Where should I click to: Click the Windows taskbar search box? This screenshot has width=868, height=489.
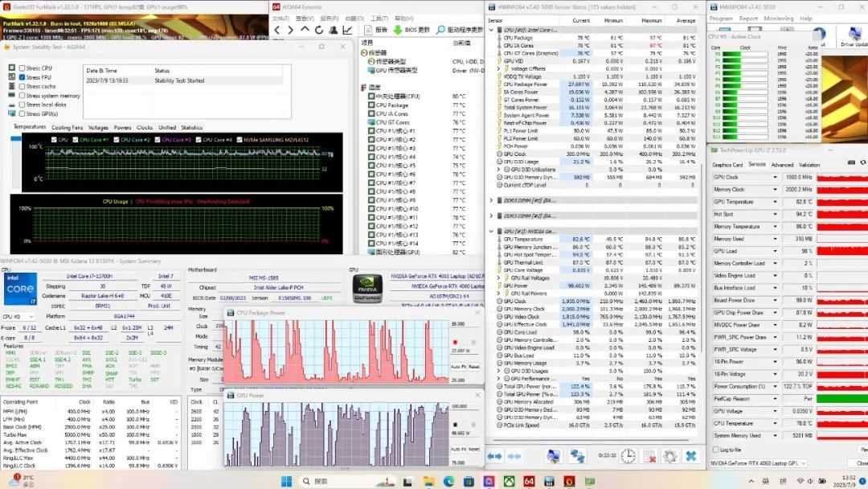pos(320,481)
